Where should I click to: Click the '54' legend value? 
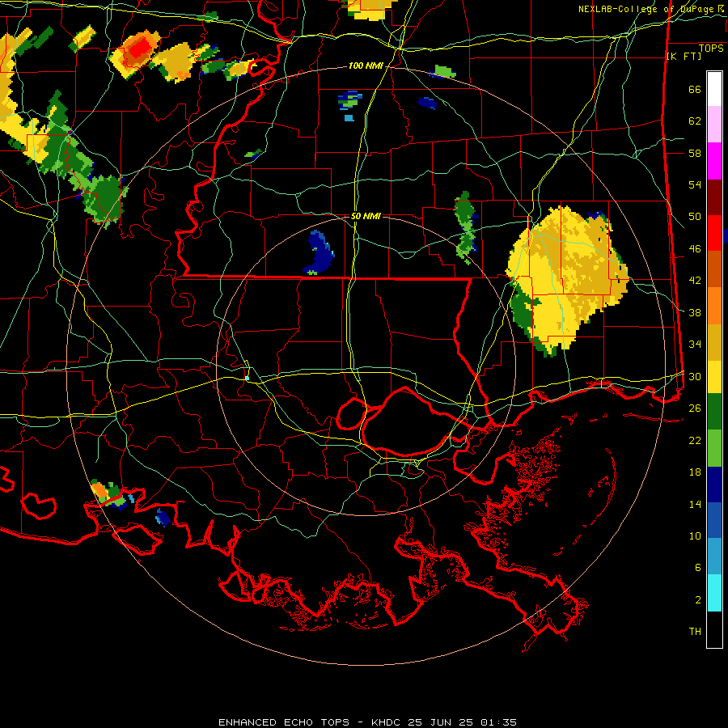[695, 184]
